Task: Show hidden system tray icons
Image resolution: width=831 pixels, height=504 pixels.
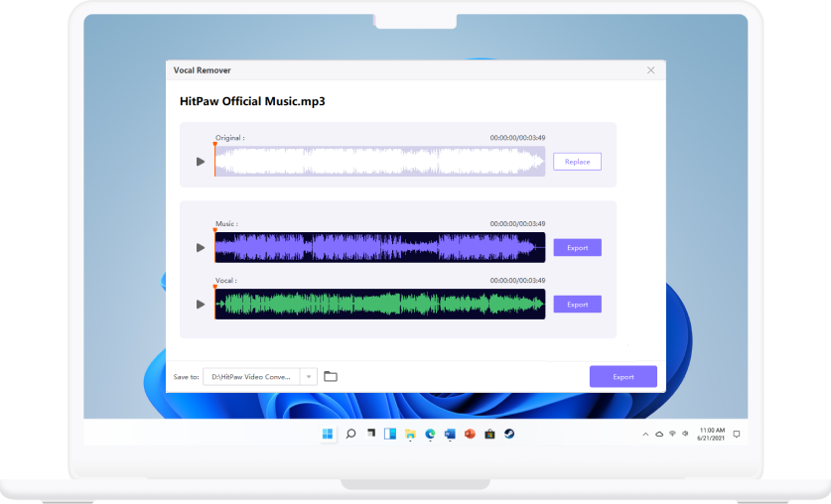Action: click(645, 435)
